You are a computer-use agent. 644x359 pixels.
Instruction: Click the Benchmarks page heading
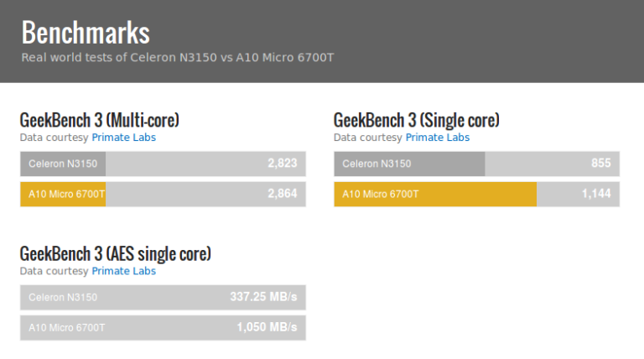[x=86, y=33]
